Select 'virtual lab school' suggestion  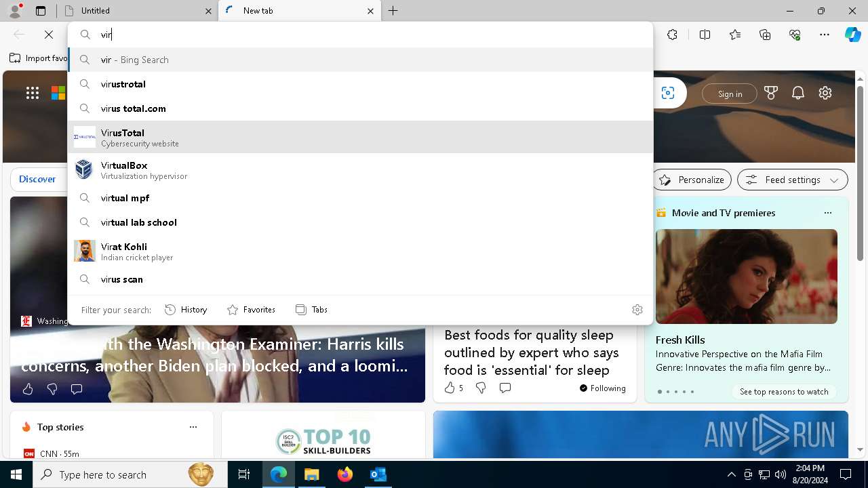361,222
